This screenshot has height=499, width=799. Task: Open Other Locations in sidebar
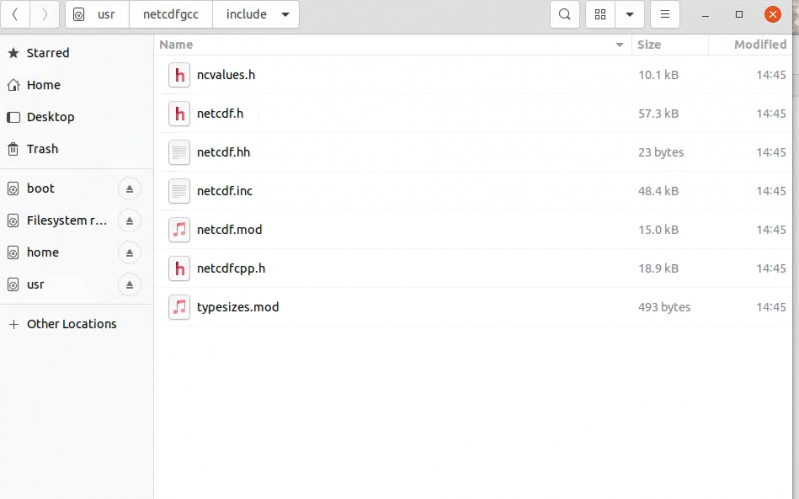click(71, 324)
